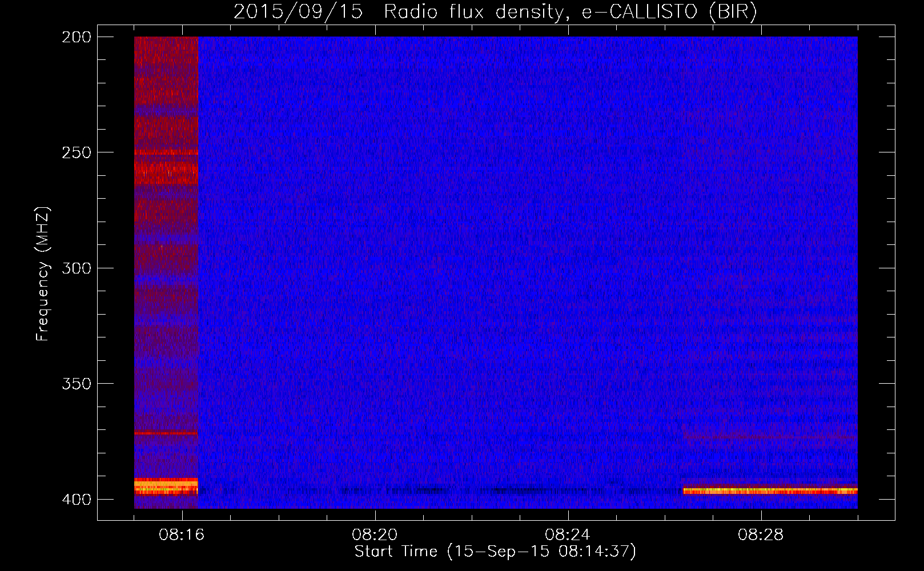Viewport: 924px width, 571px height.
Task: Click the bright yellow band near 400 MHz at right
Action: tap(770, 490)
